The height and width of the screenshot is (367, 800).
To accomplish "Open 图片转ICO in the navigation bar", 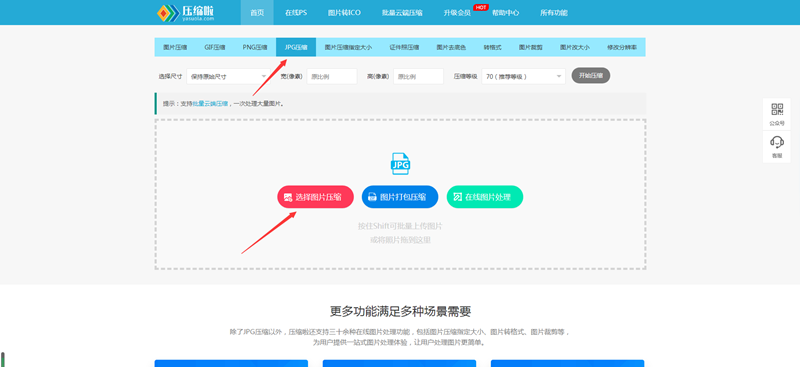I will click(344, 13).
